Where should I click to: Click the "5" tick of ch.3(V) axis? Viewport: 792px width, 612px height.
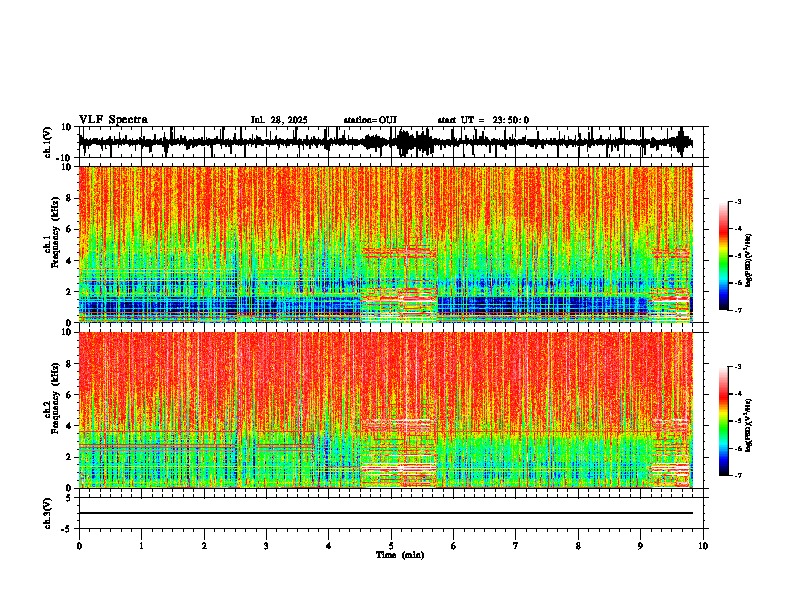[70, 498]
